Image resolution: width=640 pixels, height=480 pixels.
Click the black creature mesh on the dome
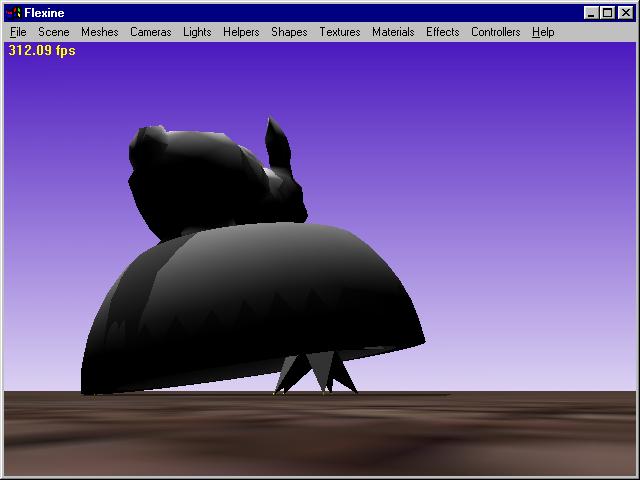204,184
